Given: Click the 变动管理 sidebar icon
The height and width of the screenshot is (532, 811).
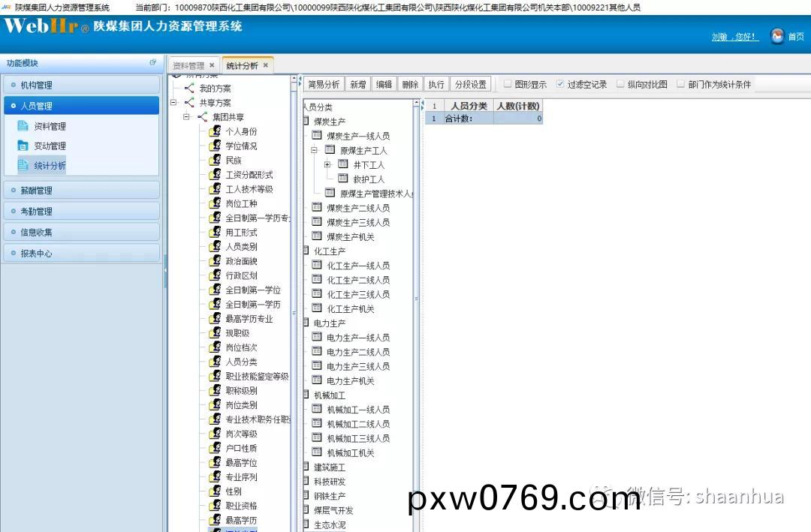Looking at the screenshot, I should click(23, 146).
